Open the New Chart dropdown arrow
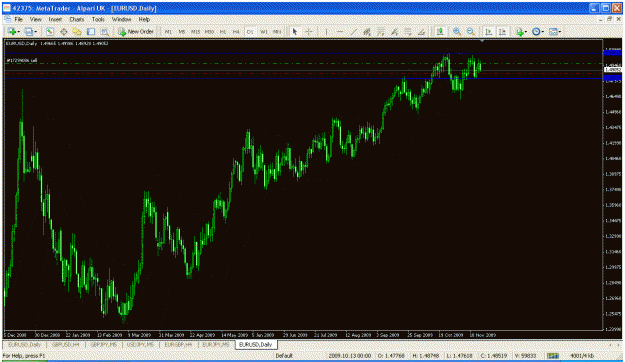This screenshot has width=625, height=362. tap(18, 31)
